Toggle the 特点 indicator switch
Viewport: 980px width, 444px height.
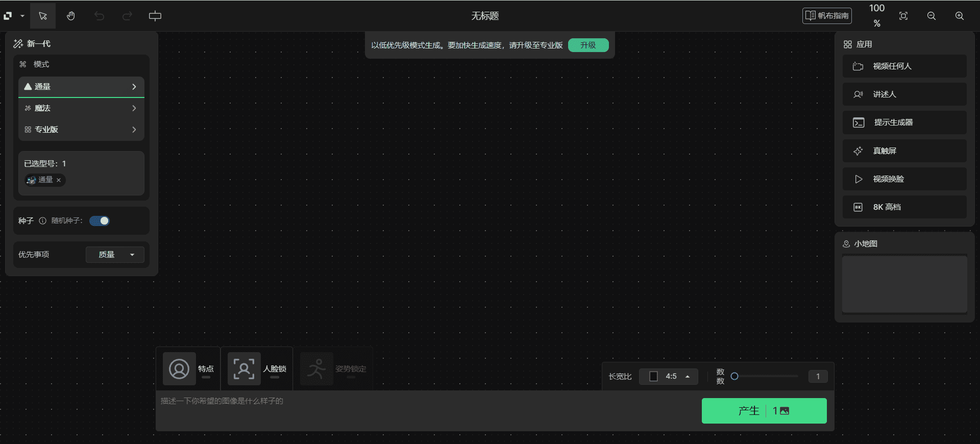[x=206, y=377]
